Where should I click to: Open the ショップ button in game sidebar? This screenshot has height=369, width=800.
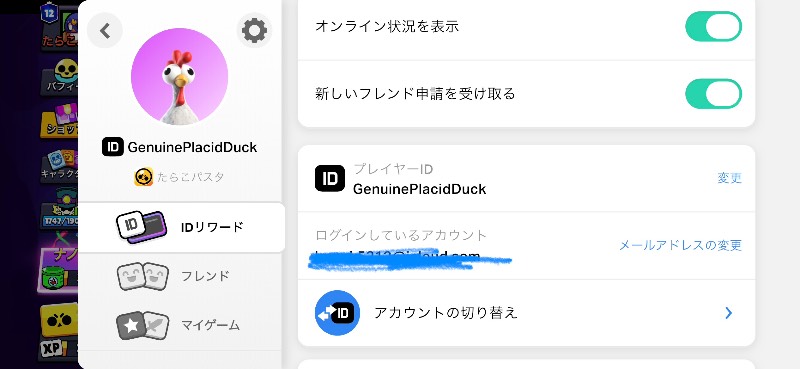[x=60, y=121]
